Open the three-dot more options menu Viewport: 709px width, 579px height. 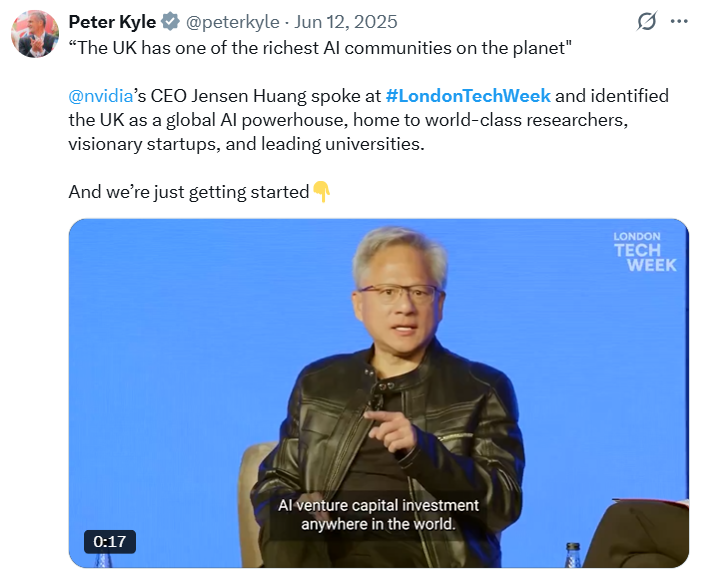[x=680, y=22]
